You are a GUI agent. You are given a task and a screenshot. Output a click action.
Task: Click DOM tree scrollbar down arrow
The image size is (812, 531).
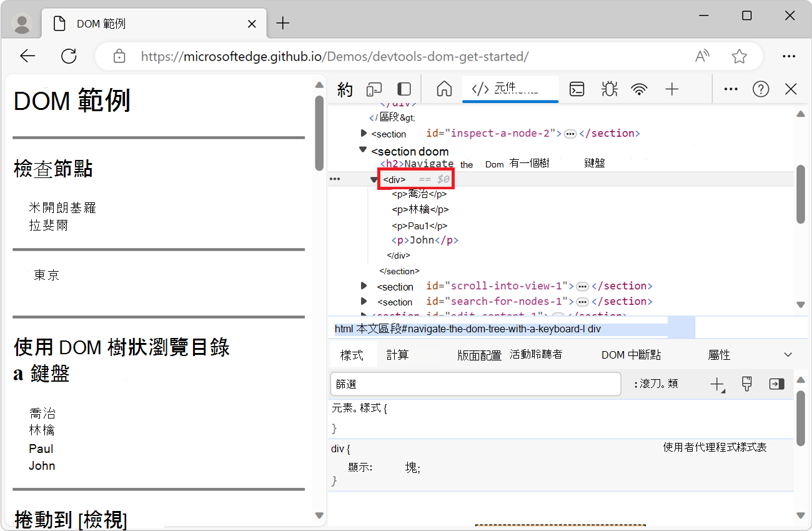click(x=801, y=305)
